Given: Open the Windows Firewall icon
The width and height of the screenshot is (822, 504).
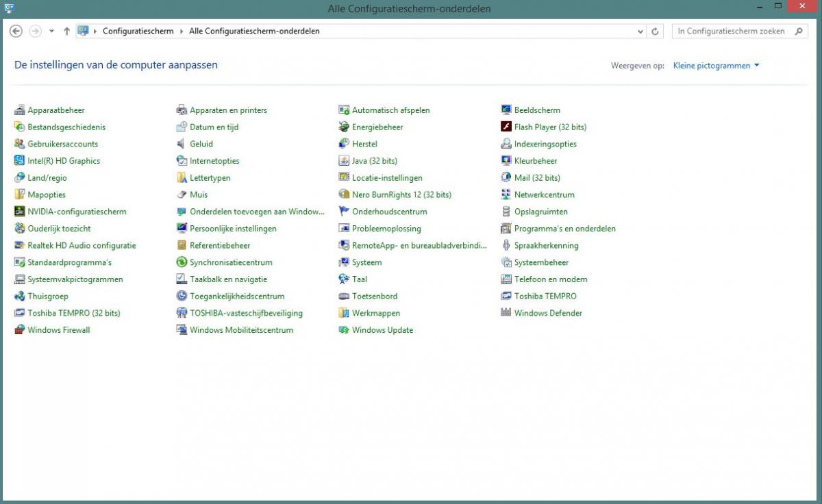Looking at the screenshot, I should click(x=19, y=330).
